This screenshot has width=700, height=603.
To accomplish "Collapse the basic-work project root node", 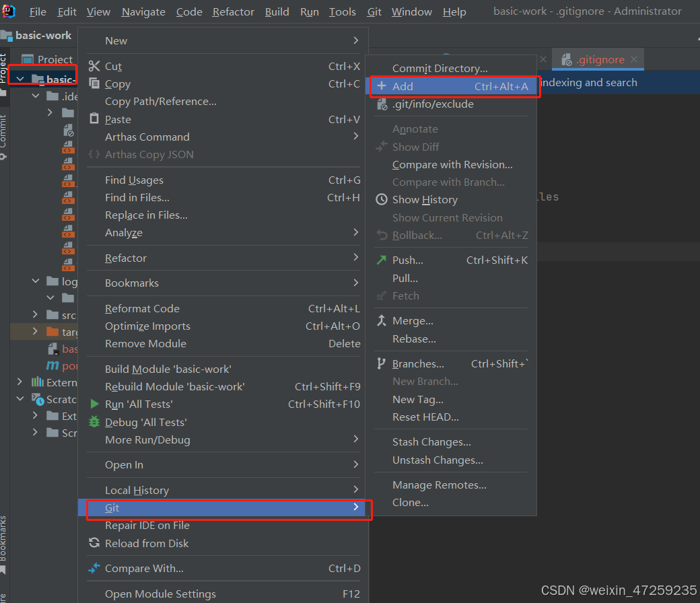I will point(20,79).
